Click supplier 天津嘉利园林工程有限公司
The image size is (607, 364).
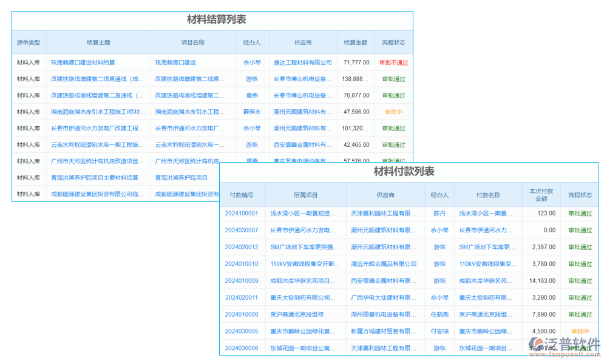(382, 213)
